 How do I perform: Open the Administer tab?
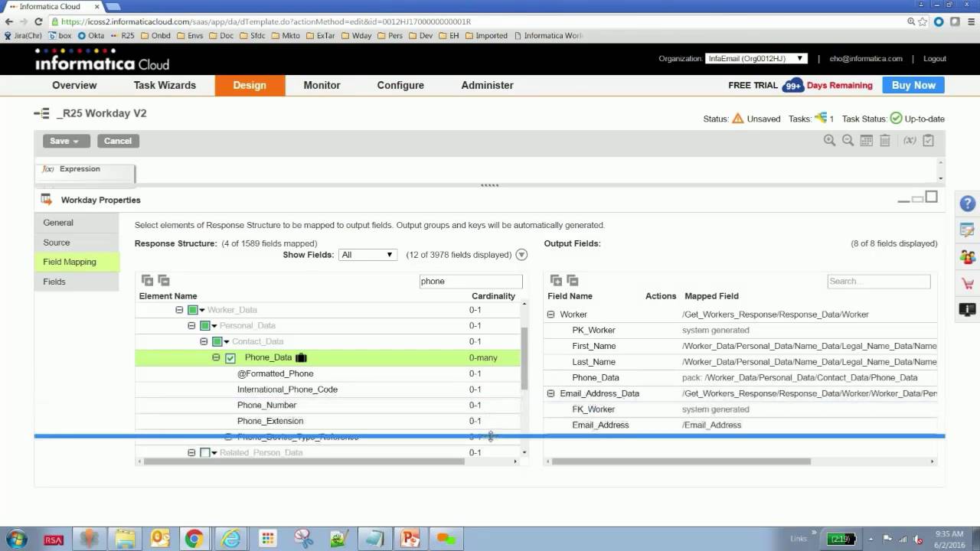pos(487,85)
